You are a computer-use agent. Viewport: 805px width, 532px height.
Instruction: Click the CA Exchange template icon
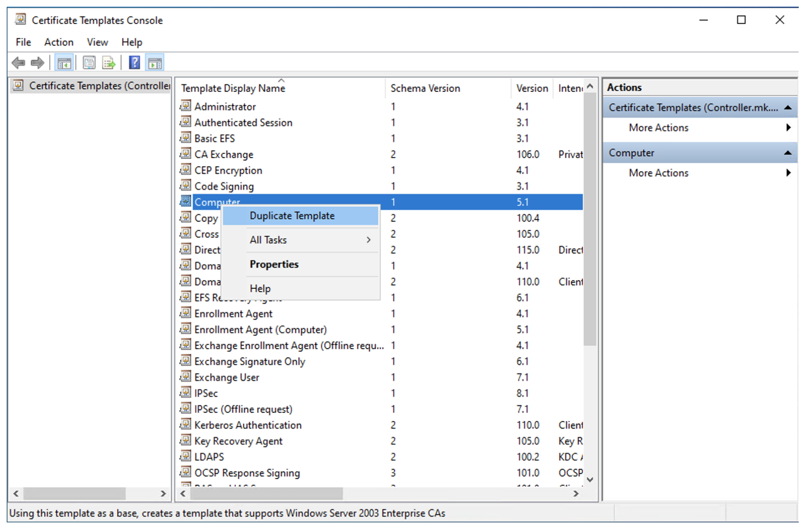point(186,154)
